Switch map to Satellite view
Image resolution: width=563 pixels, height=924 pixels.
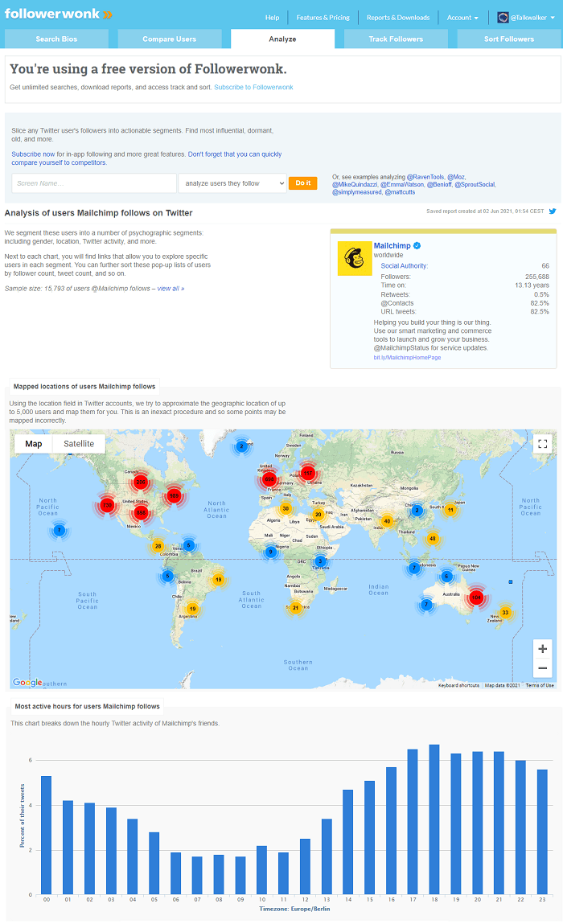tap(78, 444)
